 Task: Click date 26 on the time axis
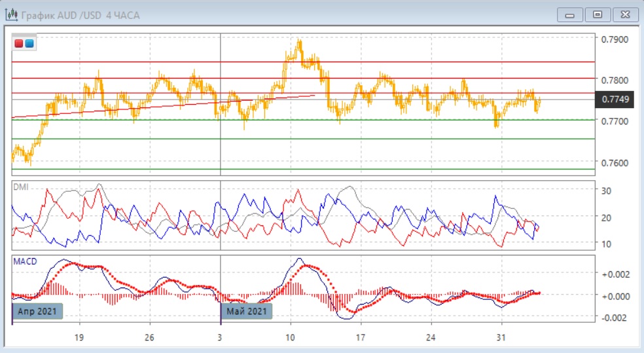pos(151,338)
